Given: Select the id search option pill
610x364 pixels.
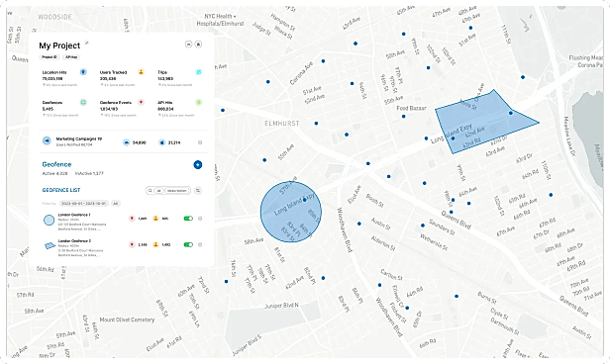Looking at the screenshot, I should 158,190.
